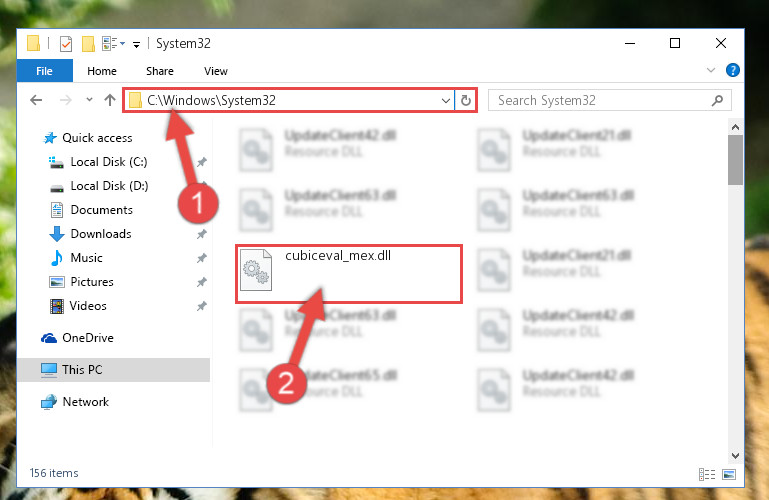Open the recent locations dropdown arrow

pos(89,100)
